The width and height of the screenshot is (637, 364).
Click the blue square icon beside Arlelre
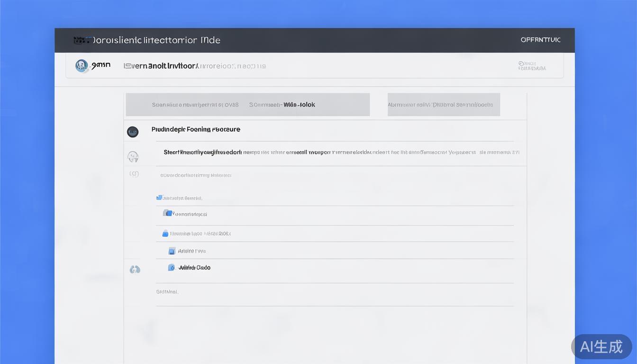[172, 251]
